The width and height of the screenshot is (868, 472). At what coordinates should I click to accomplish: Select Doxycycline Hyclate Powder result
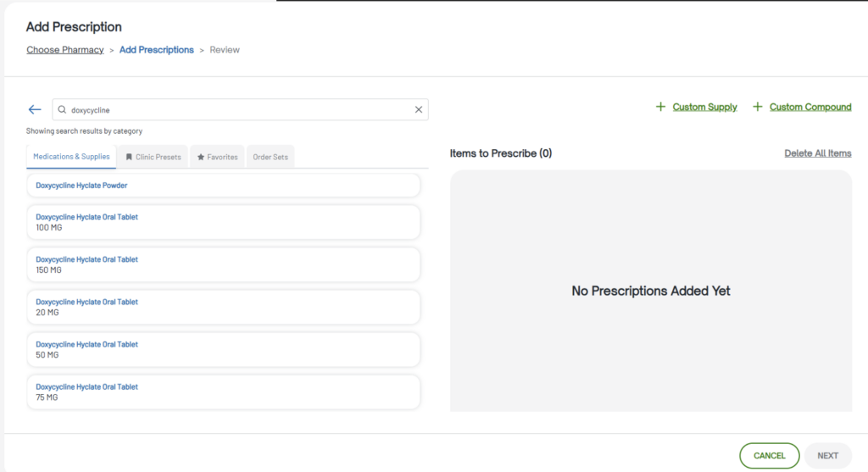224,185
